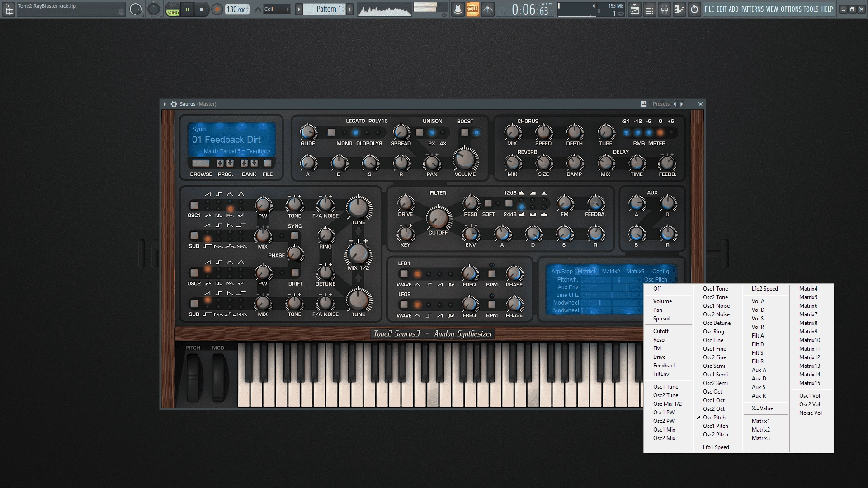868x488 pixels.
Task: Choose Cutoff from the target menu
Action: (x=660, y=331)
